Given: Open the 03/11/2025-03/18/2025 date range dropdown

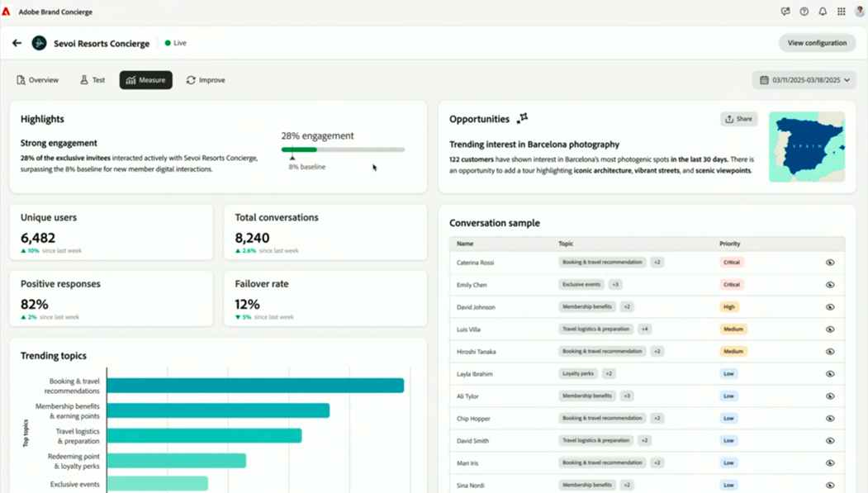Looking at the screenshot, I should pos(804,79).
